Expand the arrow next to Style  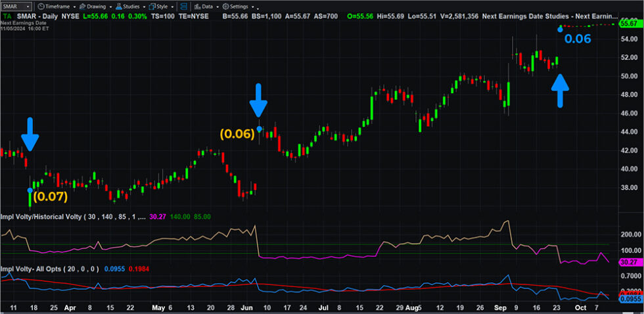172,7
